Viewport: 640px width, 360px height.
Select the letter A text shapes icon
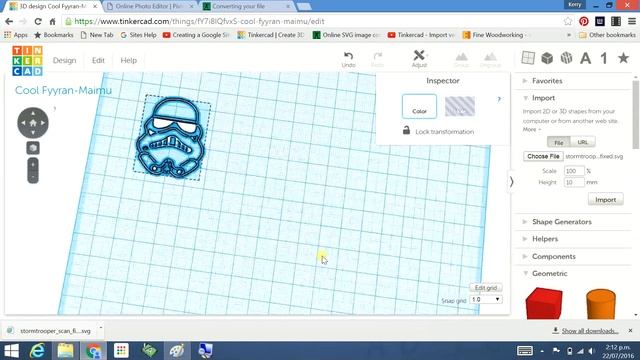[585, 58]
